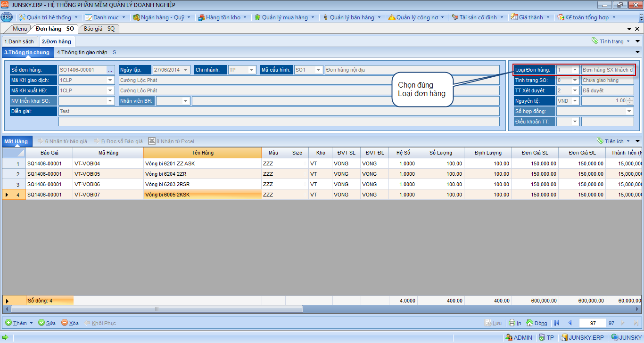The image size is (644, 343).
Task: Go to first record navigation arrow
Action: click(557, 323)
